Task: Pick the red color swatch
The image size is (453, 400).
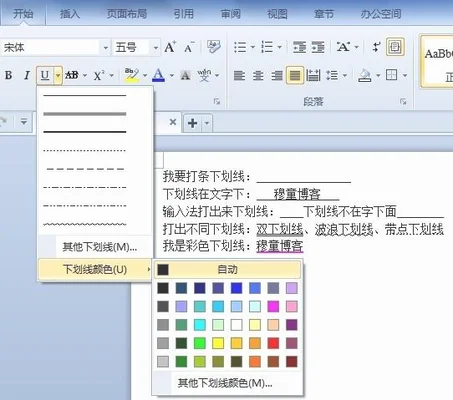Action: pyautogui.click(x=273, y=343)
